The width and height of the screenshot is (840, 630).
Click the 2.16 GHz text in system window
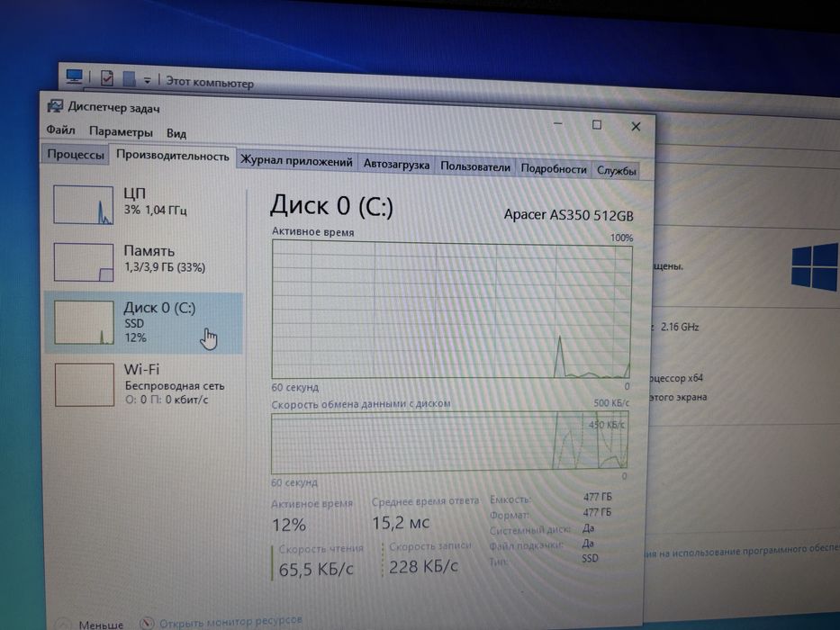click(x=680, y=327)
